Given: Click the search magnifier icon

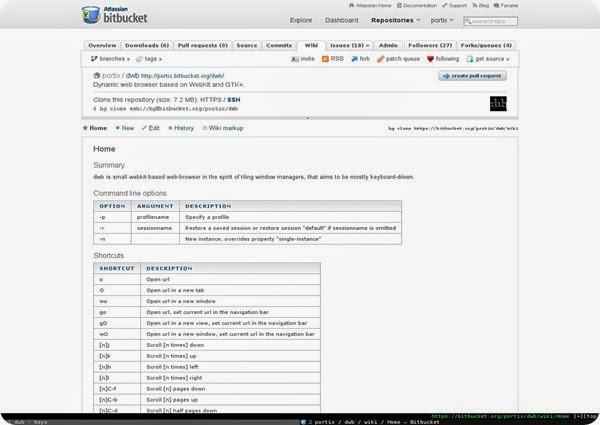Looking at the screenshot, I should pyautogui.click(x=468, y=21).
